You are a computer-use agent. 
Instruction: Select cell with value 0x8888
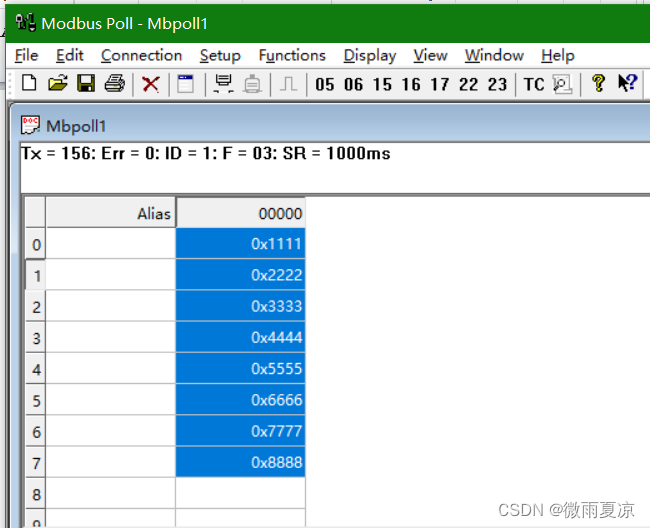[x=240, y=462]
